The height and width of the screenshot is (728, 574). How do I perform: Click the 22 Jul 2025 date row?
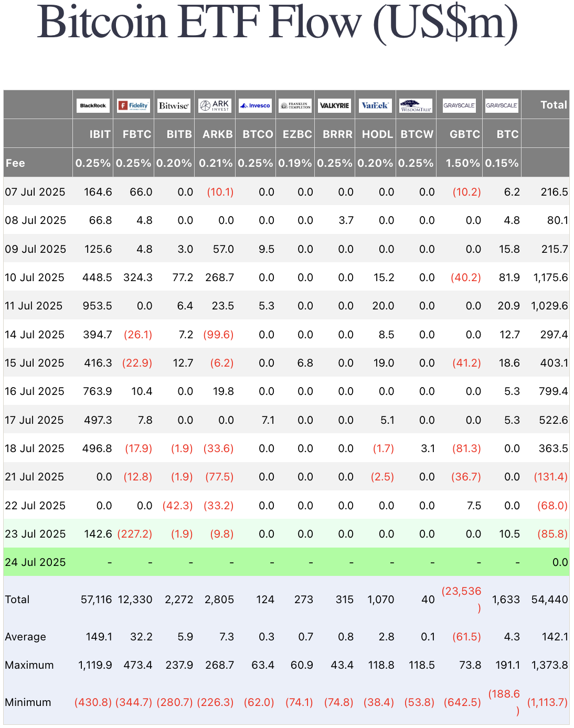[x=35, y=506]
